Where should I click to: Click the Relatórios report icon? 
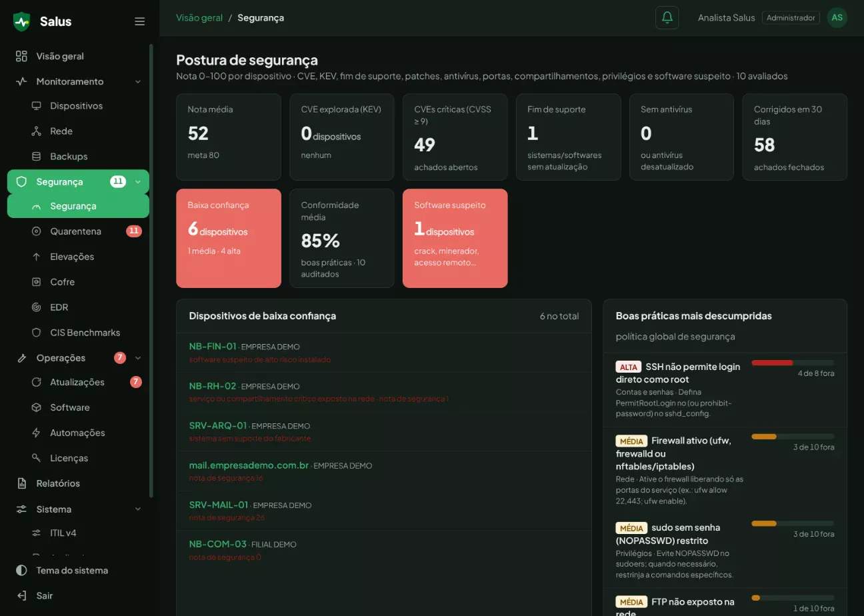[21, 483]
